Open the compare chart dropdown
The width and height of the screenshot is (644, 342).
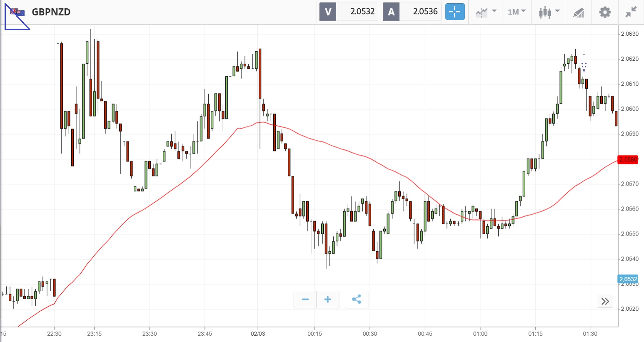(x=486, y=12)
